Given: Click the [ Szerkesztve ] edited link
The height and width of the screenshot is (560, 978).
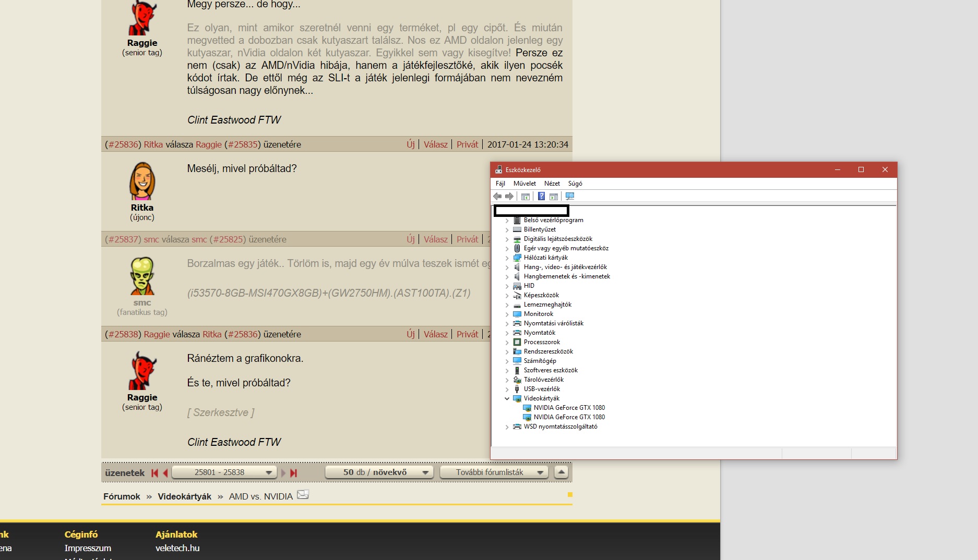Looking at the screenshot, I should coord(221,412).
